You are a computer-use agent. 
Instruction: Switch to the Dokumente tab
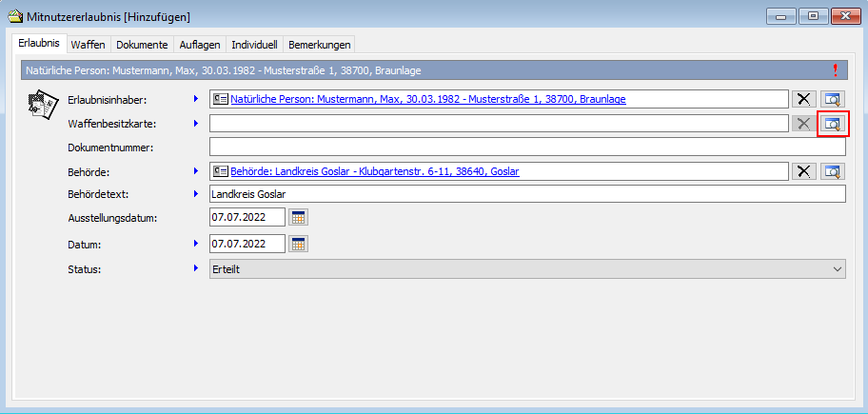click(142, 45)
